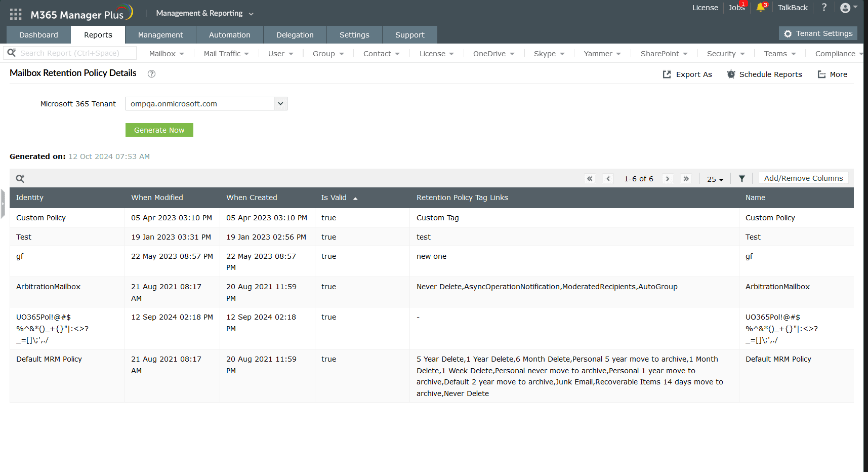Open the table filter funnel icon
This screenshot has width=868, height=472.
click(x=742, y=178)
